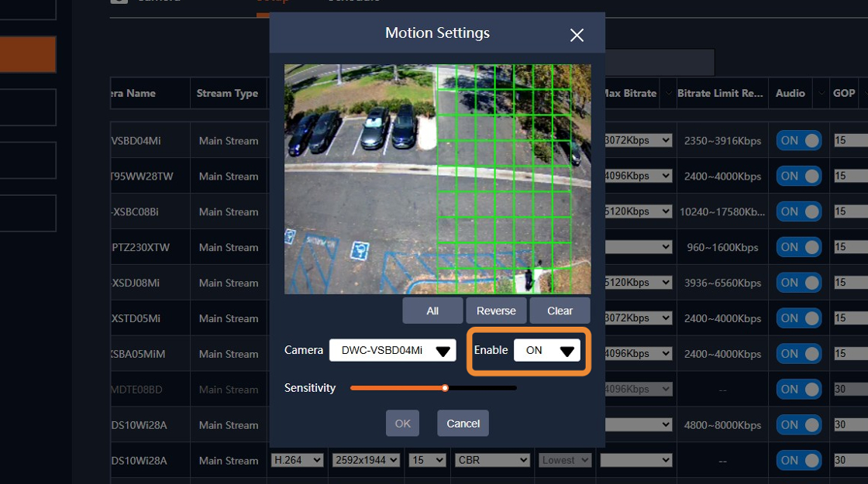The height and width of the screenshot is (484, 868).
Task: Toggle Audio for the MDTE08BD row
Action: tap(799, 390)
